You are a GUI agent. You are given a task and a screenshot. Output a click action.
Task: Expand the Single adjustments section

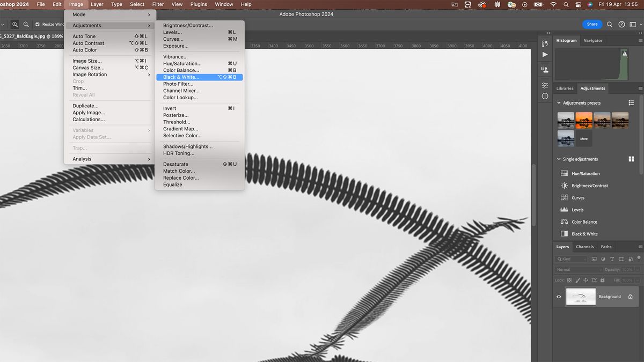click(559, 159)
